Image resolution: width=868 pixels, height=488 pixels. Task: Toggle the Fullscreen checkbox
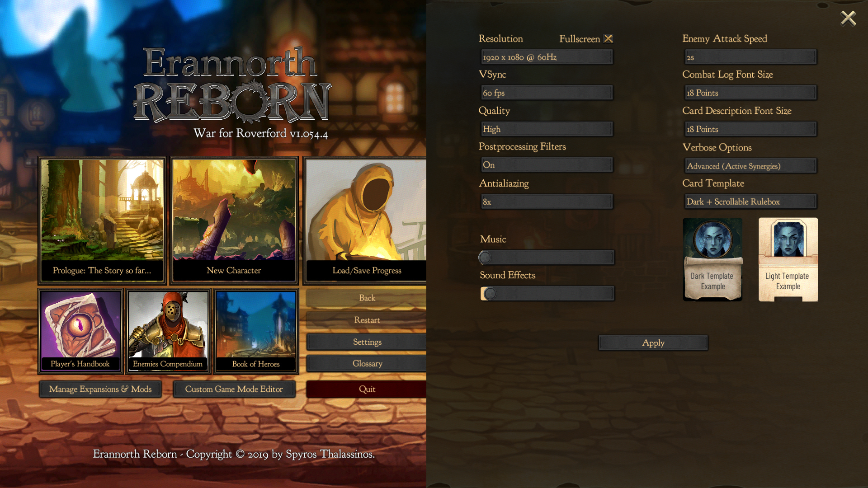coord(609,39)
